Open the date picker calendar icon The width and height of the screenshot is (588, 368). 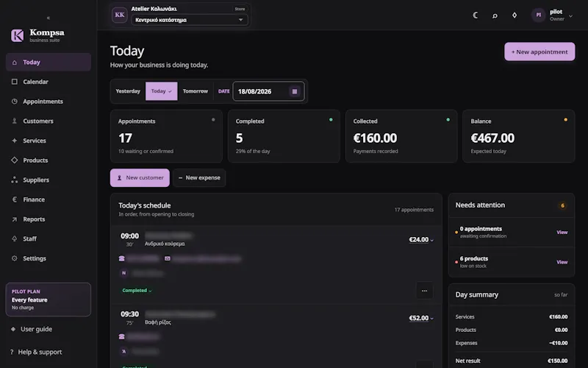295,91
